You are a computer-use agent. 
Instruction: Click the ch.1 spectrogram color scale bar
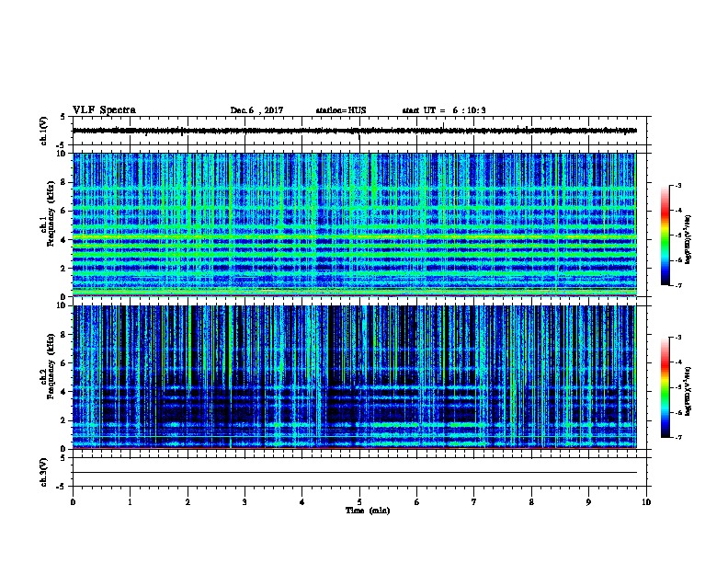tap(665, 236)
